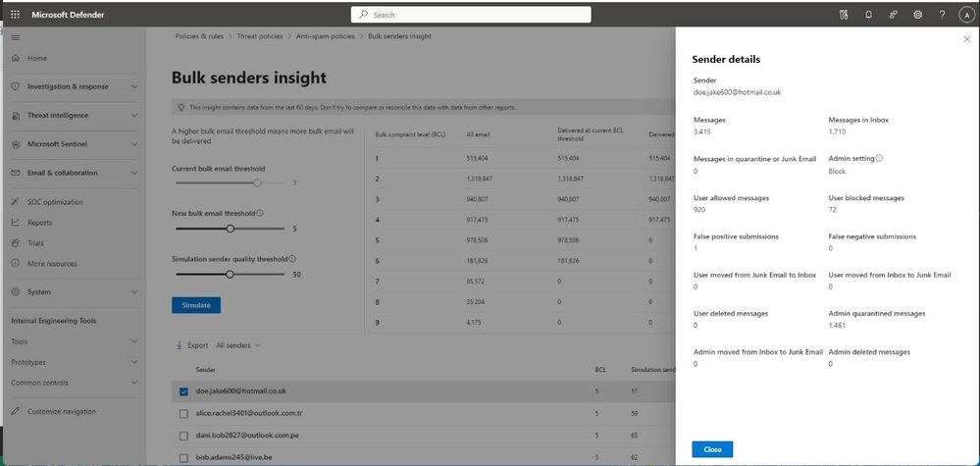
Task: Open the help question mark icon
Action: pos(942,15)
